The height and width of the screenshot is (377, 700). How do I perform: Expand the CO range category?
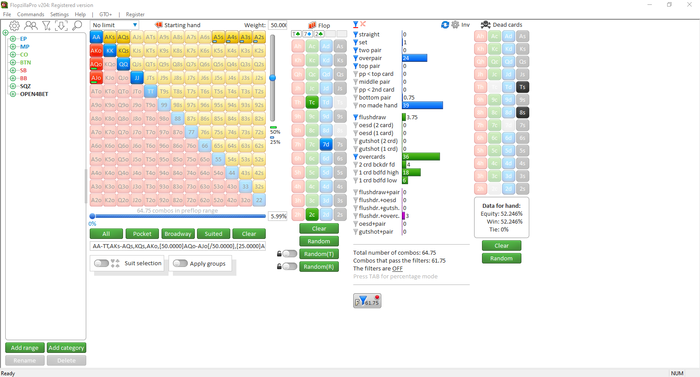[x=13, y=54]
